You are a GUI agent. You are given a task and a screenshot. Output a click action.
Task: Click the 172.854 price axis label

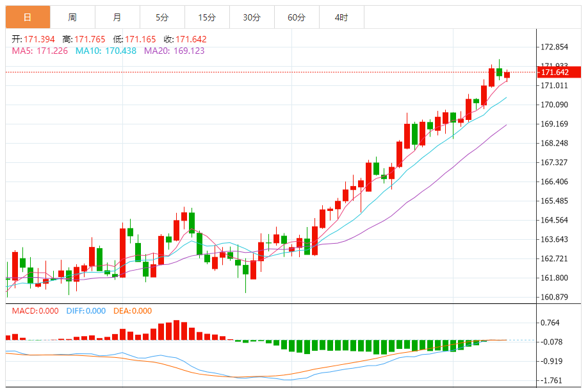(555, 47)
